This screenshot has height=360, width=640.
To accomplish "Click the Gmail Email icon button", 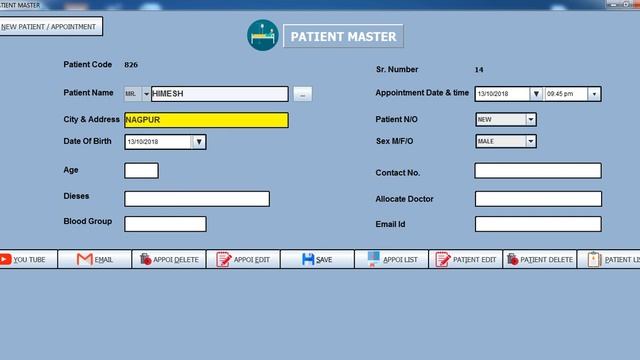I will (95, 260).
